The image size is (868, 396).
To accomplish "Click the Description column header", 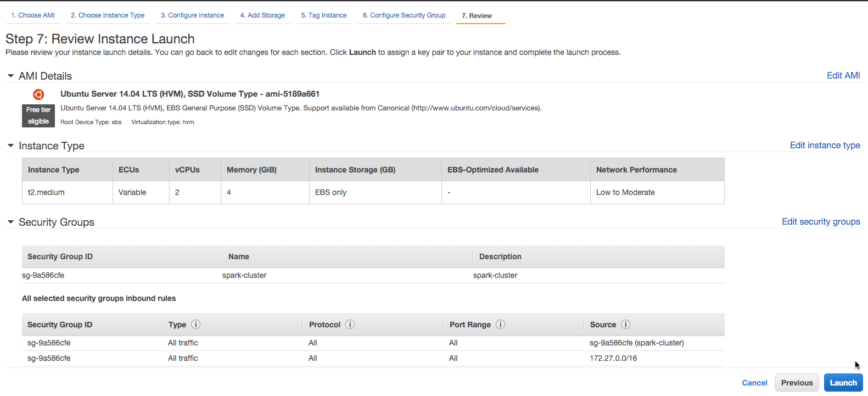I will point(500,256).
